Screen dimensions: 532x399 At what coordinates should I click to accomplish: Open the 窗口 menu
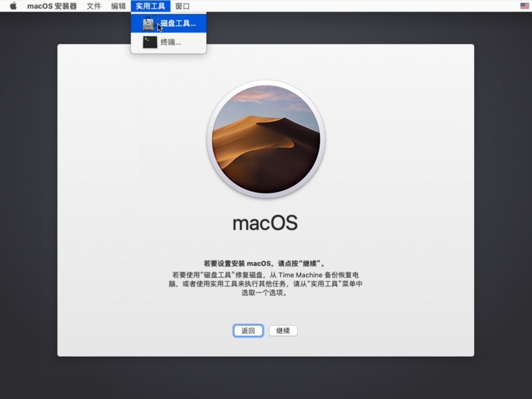tap(183, 6)
